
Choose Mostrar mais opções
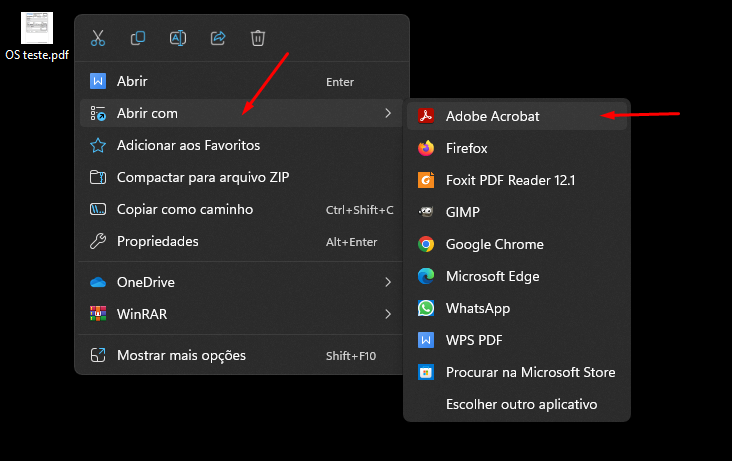(241, 355)
